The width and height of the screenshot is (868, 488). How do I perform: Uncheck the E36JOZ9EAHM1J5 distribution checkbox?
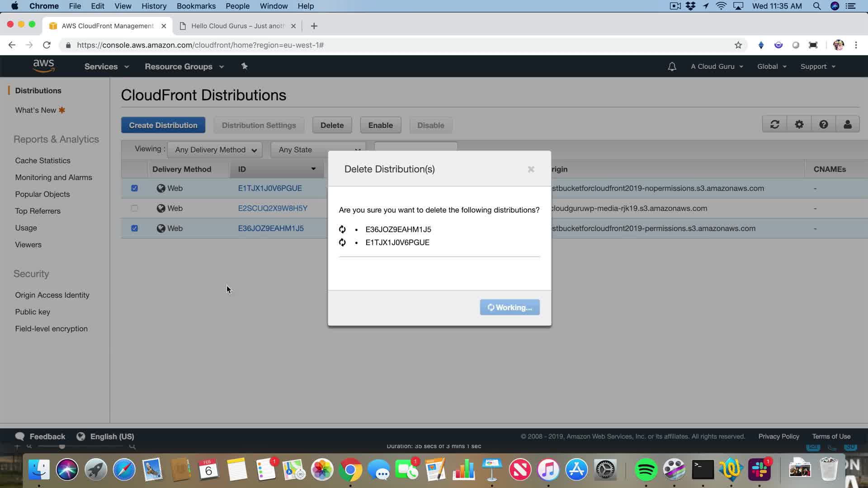134,229
